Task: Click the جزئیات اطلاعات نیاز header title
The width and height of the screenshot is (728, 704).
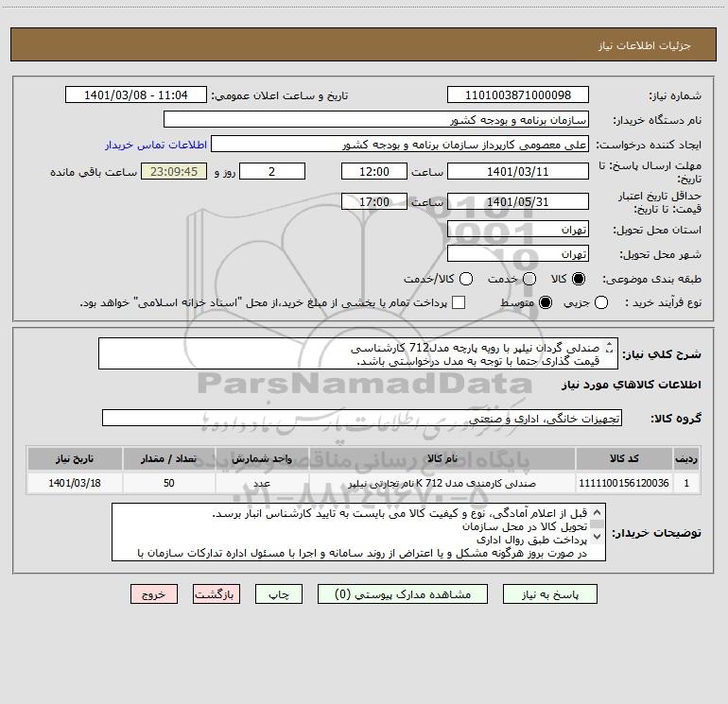Action: coord(645,45)
